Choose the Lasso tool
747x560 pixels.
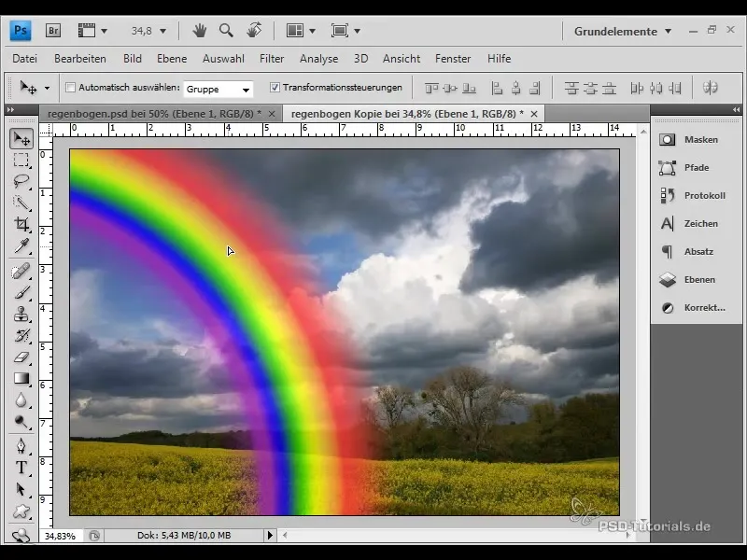coord(21,181)
